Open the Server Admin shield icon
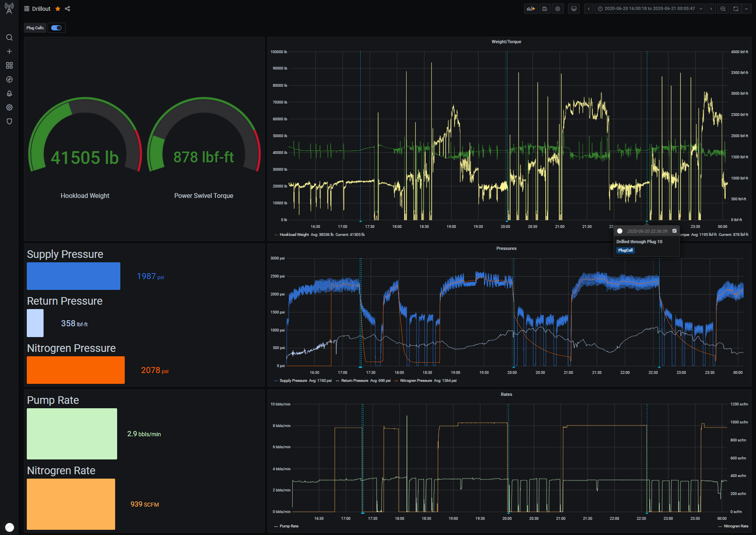756x535 pixels. tap(9, 122)
